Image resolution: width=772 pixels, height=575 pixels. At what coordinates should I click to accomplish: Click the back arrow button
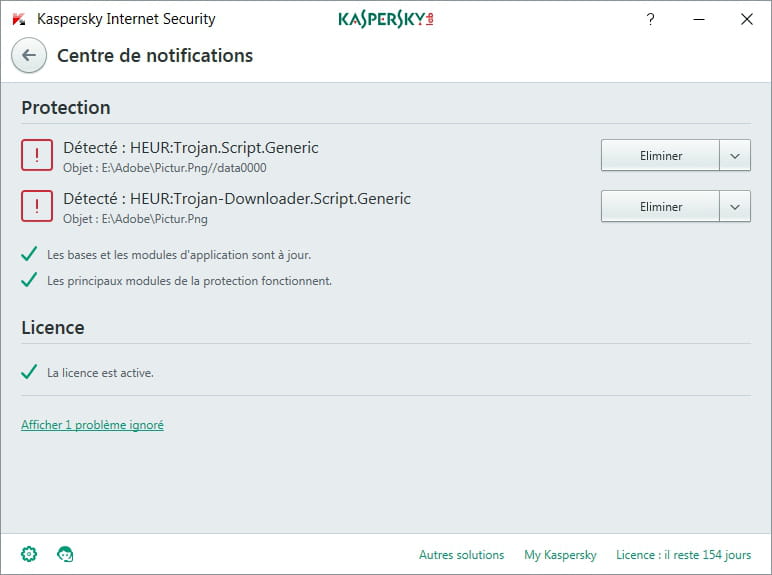click(29, 56)
